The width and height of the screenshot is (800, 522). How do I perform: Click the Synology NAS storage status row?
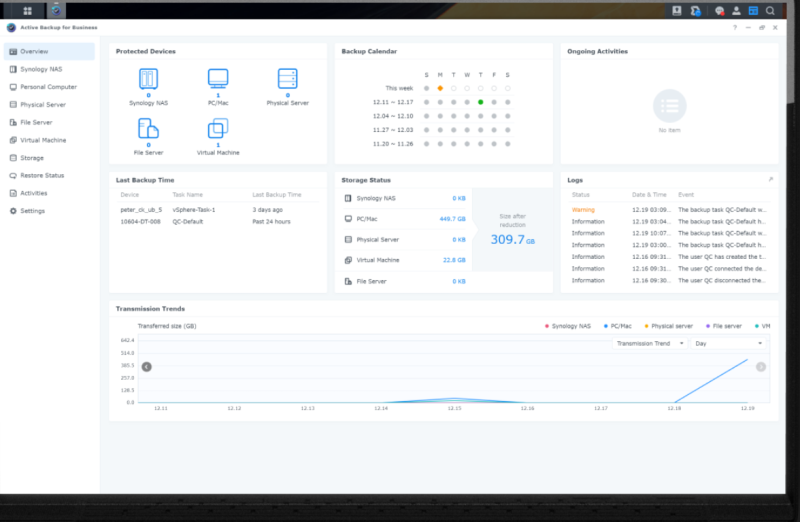tap(405, 198)
